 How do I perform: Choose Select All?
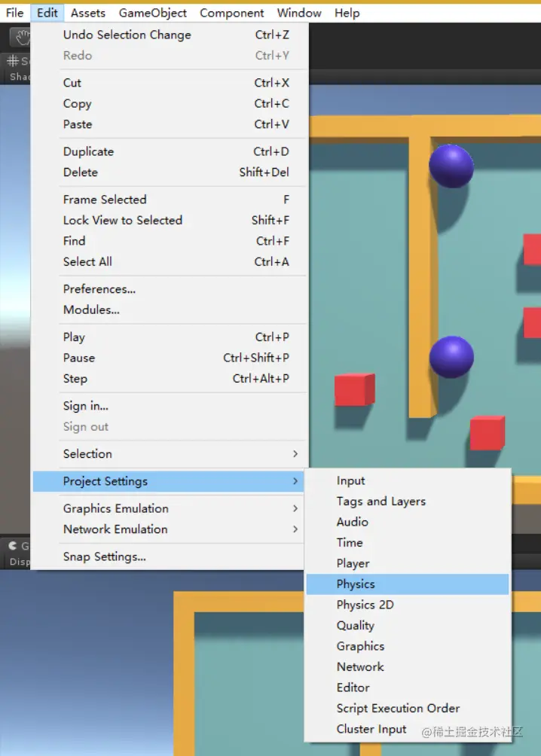(170, 261)
